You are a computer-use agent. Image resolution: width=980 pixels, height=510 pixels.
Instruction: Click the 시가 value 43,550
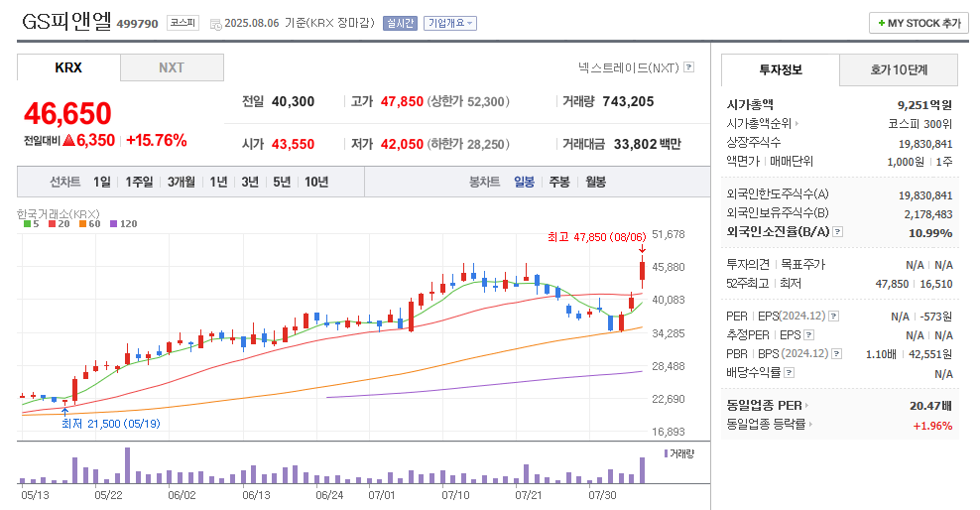click(294, 145)
